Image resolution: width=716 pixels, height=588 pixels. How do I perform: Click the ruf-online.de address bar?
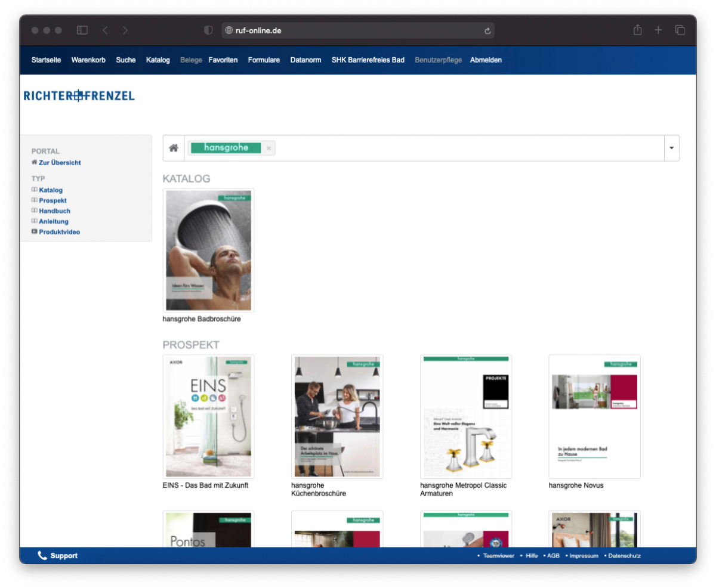[358, 30]
